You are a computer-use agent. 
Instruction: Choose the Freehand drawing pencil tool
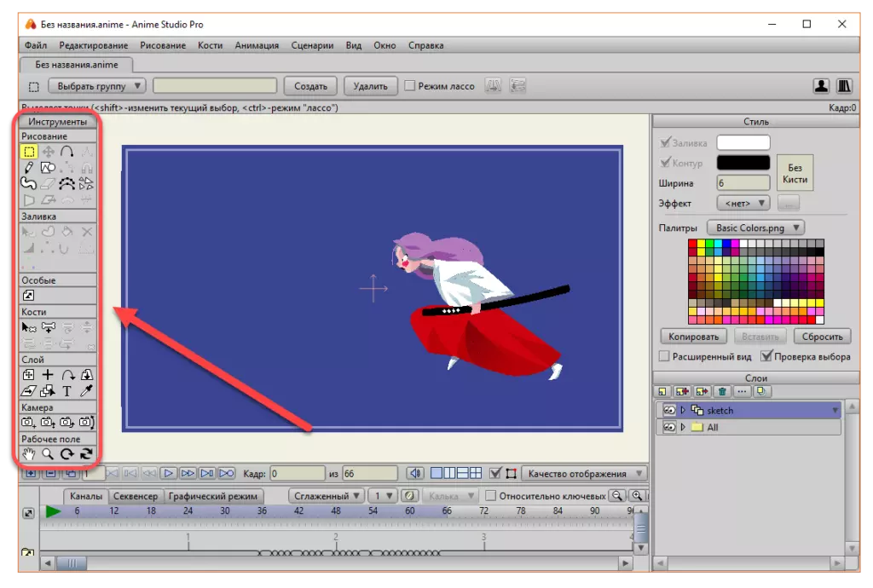[x=29, y=168]
